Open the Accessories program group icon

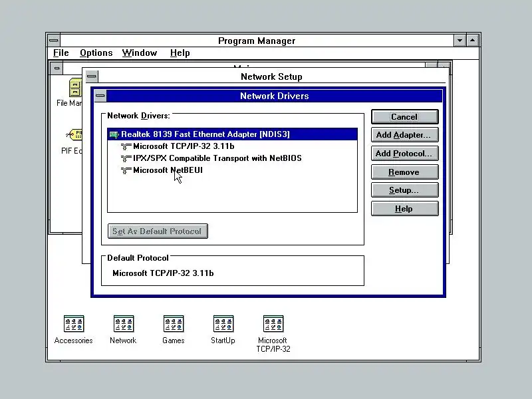74,324
